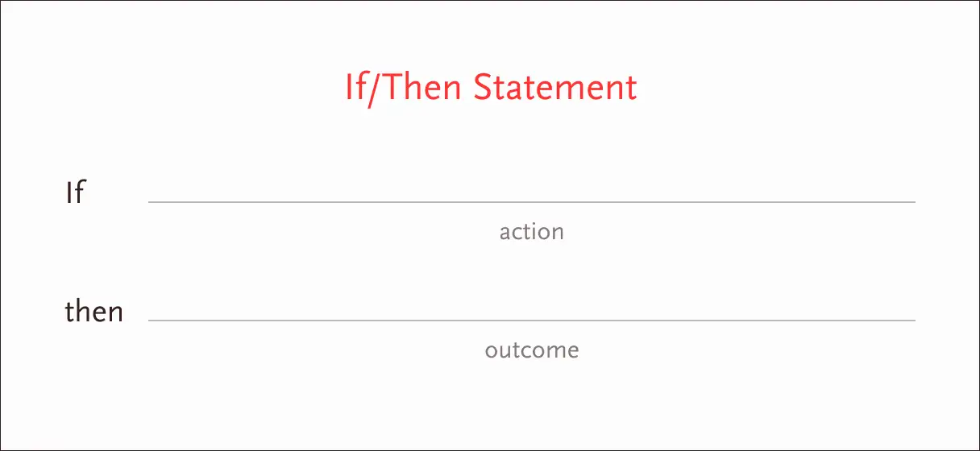This screenshot has height=451, width=980.
Task: Click the far end of the action underline
Action: 913,201
